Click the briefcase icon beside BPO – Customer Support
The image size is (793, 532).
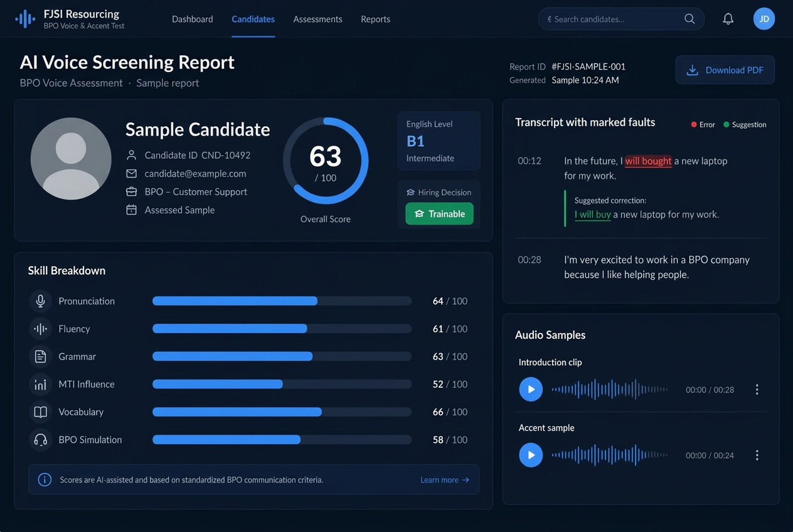tap(131, 192)
